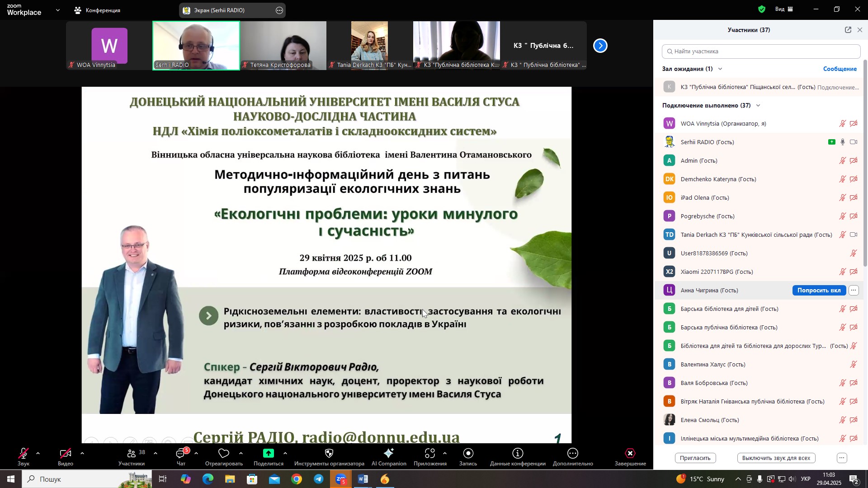Open the Zoom Workplace dropdown arrow
This screenshot has width=868, height=488.
[x=58, y=10]
